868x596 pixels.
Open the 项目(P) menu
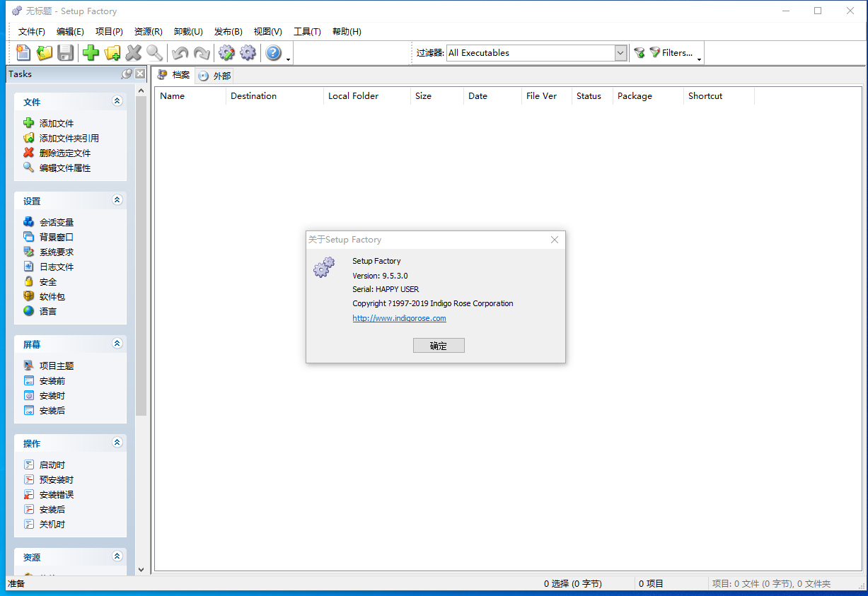tap(109, 32)
